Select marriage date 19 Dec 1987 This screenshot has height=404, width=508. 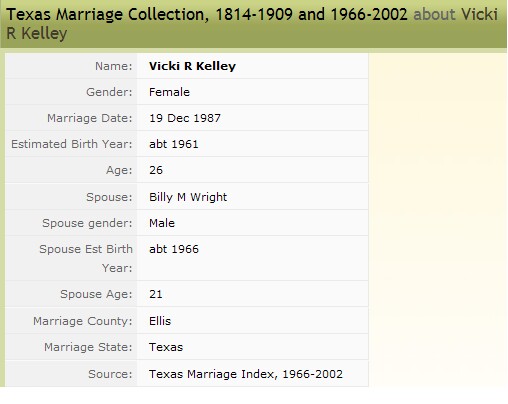pyautogui.click(x=185, y=118)
